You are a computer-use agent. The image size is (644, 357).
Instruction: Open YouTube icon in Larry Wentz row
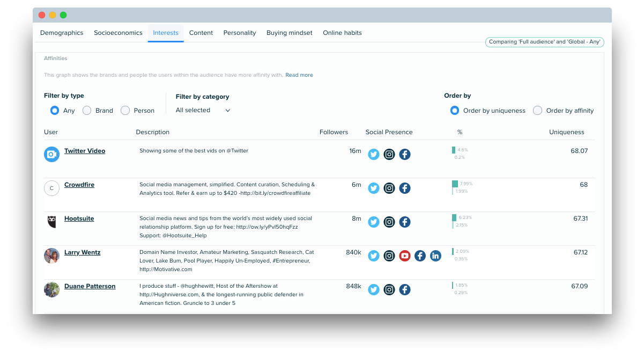point(405,256)
